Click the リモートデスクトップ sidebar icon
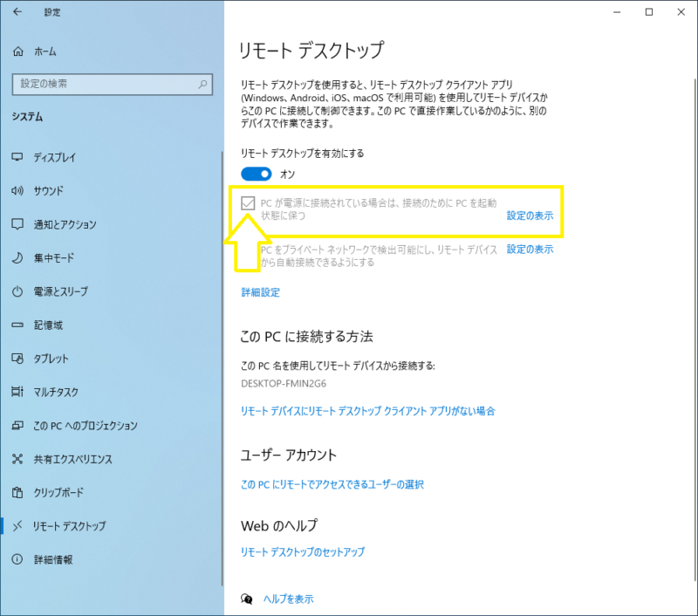The image size is (698, 616). pyautogui.click(x=17, y=526)
